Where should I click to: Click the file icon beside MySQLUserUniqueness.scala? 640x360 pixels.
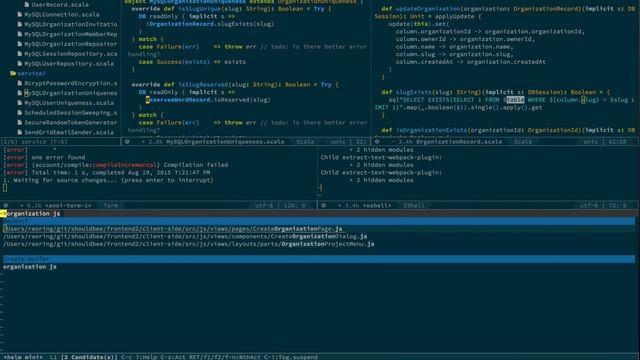[x=19, y=103]
